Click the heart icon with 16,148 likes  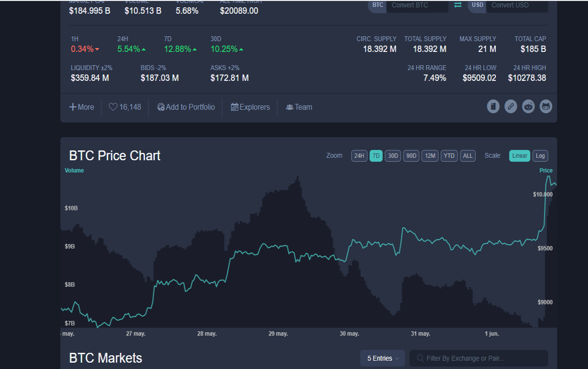(x=113, y=107)
